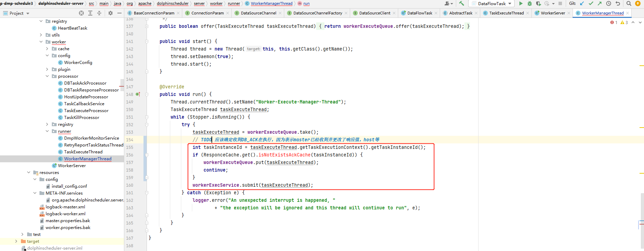Expand the plugin folder
644x251 pixels.
coord(47,69)
